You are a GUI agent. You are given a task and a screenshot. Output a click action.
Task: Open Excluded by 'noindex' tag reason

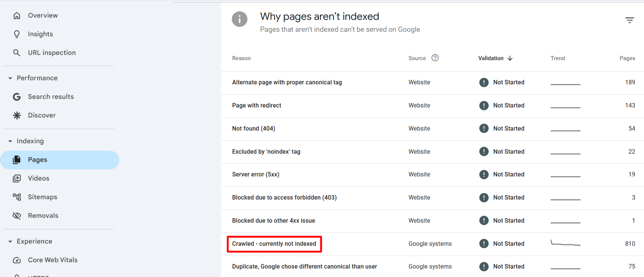click(266, 152)
